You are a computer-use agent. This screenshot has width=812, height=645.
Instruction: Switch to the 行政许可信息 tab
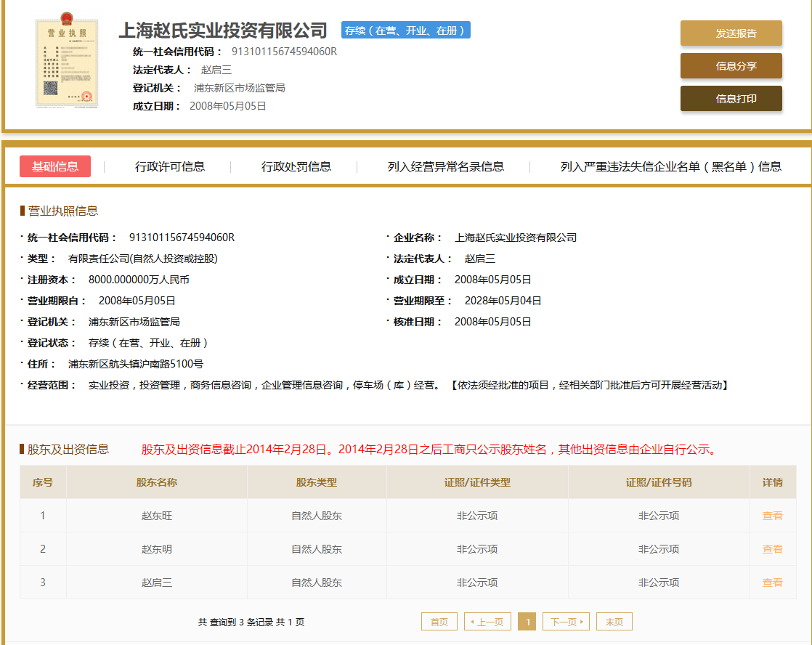(x=170, y=166)
